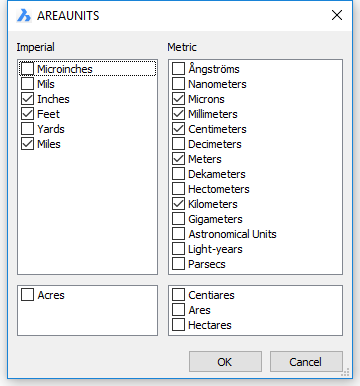Enable the Microinches checkbox
Viewport: 360px width, 386px height.
pyautogui.click(x=28, y=69)
